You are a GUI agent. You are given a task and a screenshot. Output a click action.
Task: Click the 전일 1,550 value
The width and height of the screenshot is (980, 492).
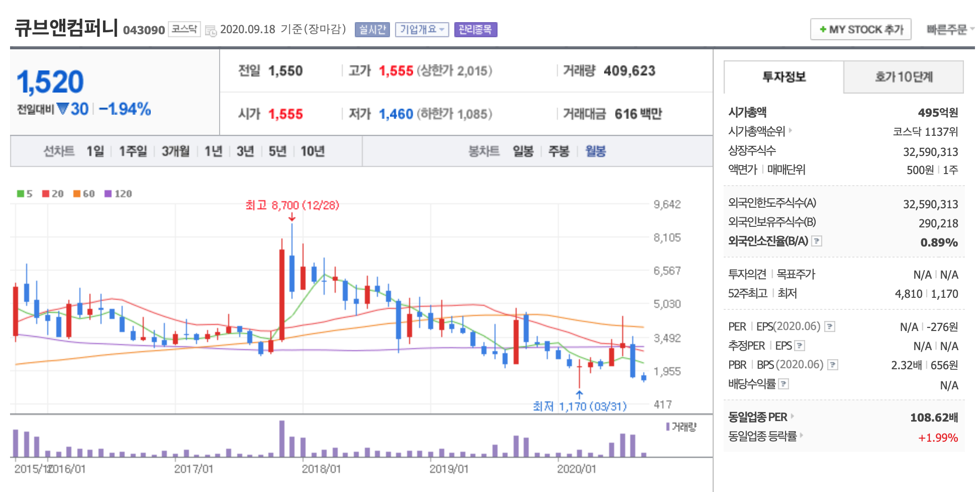click(x=285, y=71)
